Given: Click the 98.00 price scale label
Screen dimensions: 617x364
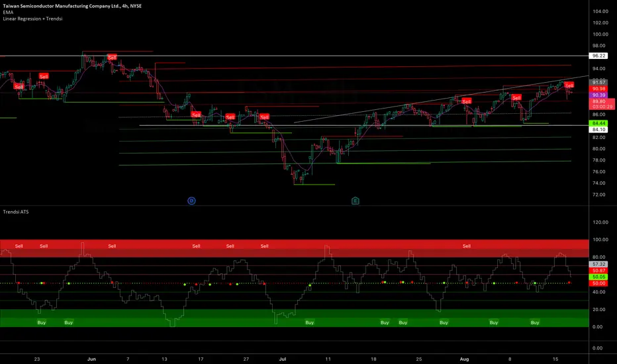Looking at the screenshot, I should [x=600, y=46].
